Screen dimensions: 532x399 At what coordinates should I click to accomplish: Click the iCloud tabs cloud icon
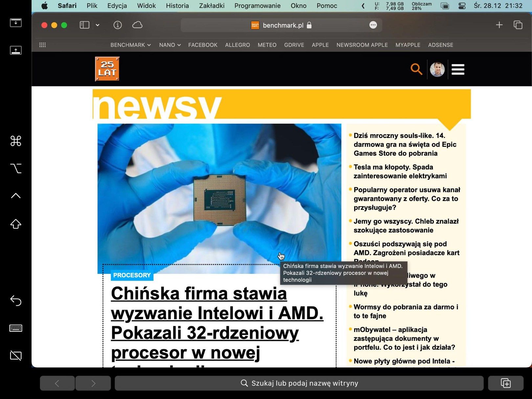[x=137, y=25]
